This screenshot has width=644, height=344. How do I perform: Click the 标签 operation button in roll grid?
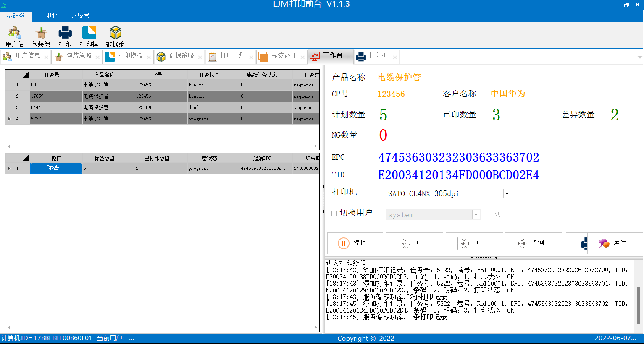click(x=56, y=168)
